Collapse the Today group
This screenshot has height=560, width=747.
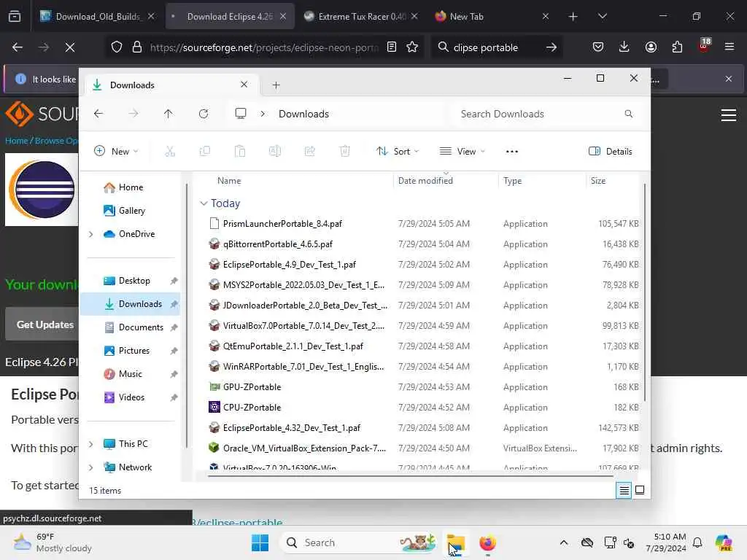coord(204,203)
